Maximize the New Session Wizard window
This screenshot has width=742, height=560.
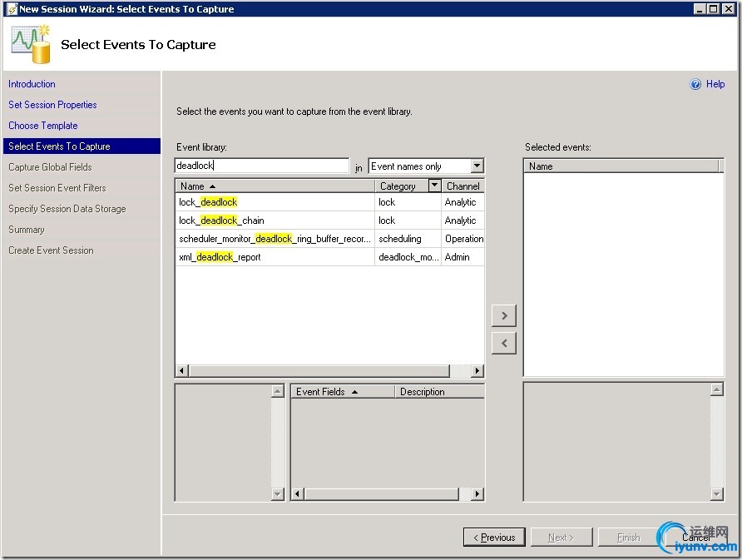point(713,8)
